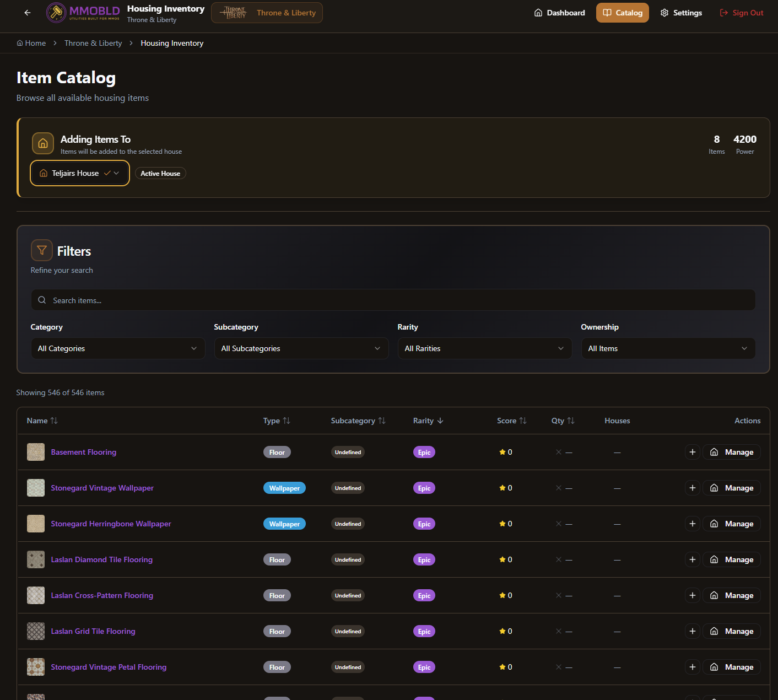Add Stonegard Vintage Petal Flooring with plus icon
Viewport: 778px width, 700px height.
[693, 667]
